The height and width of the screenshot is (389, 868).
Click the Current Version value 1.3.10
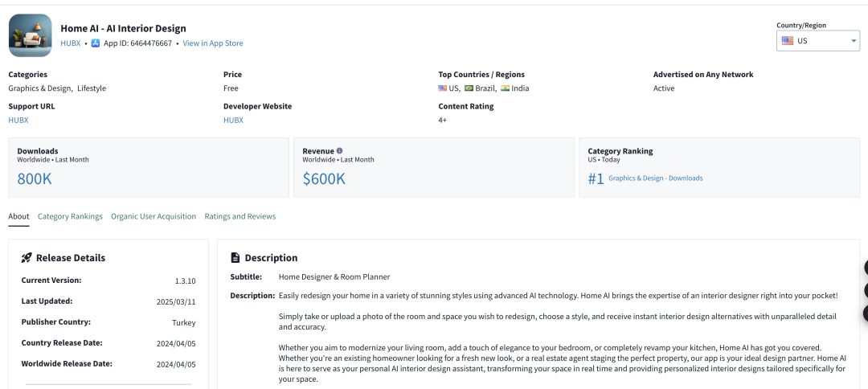coord(185,281)
